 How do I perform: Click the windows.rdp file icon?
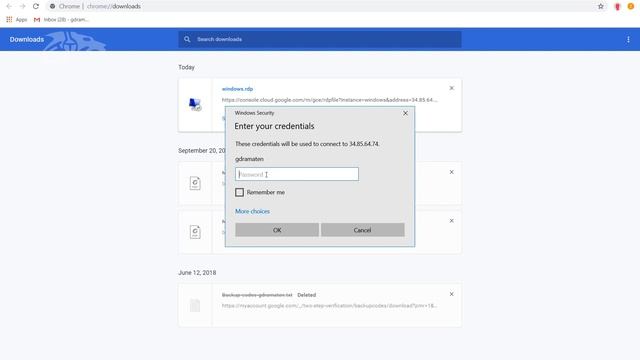coord(195,104)
